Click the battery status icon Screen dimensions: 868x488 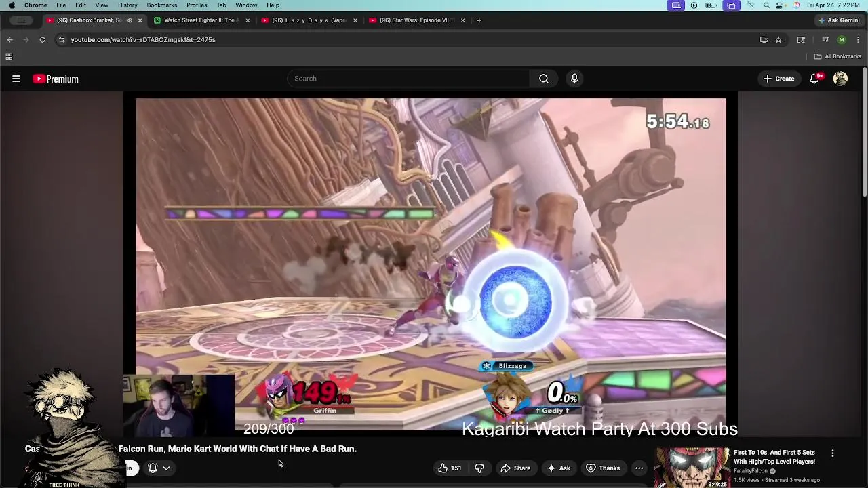pyautogui.click(x=711, y=5)
